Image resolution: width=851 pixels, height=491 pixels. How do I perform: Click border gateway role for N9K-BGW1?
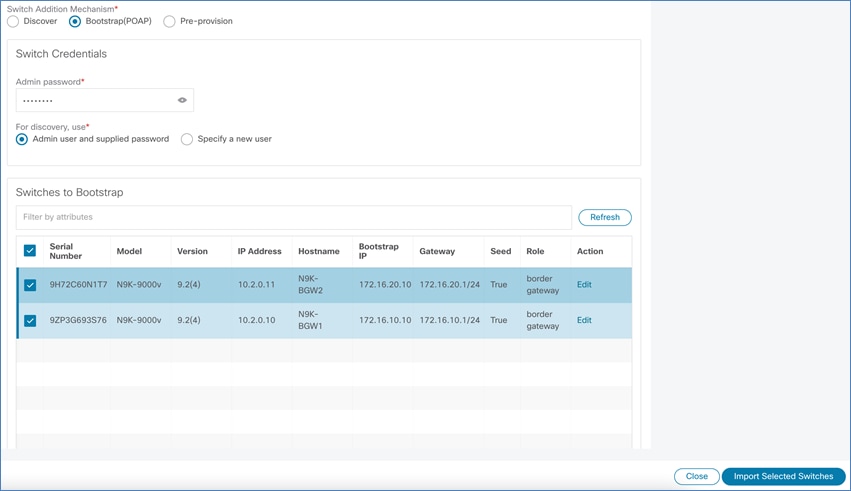(x=542, y=320)
